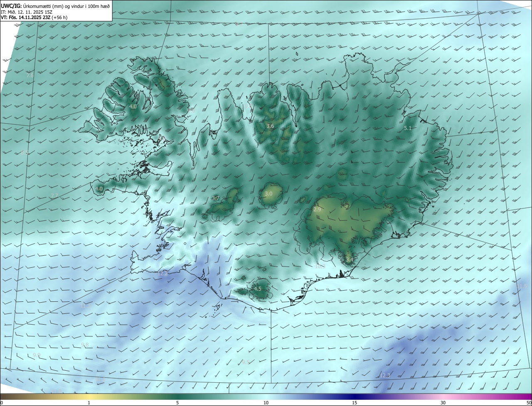
Task: Click the 0 tick label on the color scale
Action: click(2, 403)
